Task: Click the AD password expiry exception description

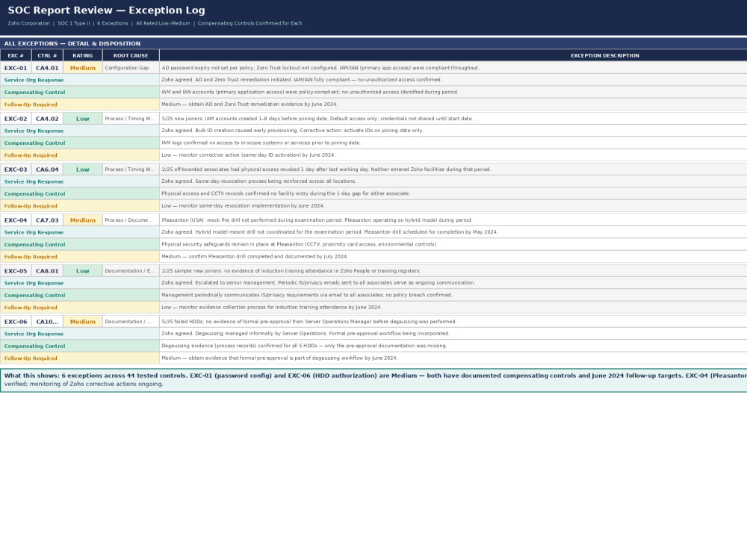Action: (x=453, y=68)
